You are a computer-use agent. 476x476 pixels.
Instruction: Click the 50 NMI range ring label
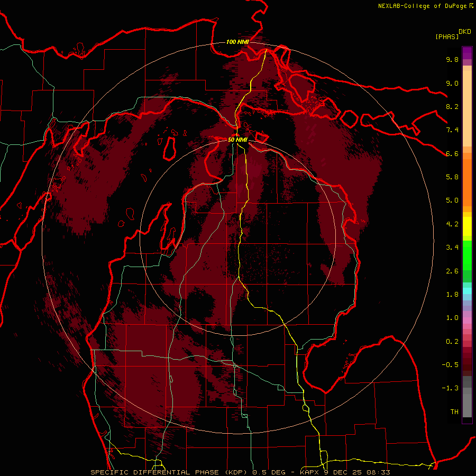237,140
